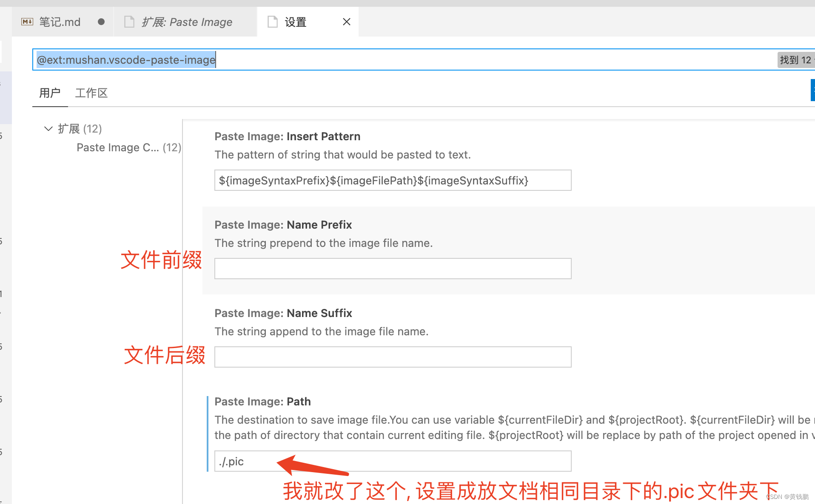This screenshot has width=815, height=504.
Task: Open Paste Image C... (12) tree entry
Action: (x=129, y=147)
